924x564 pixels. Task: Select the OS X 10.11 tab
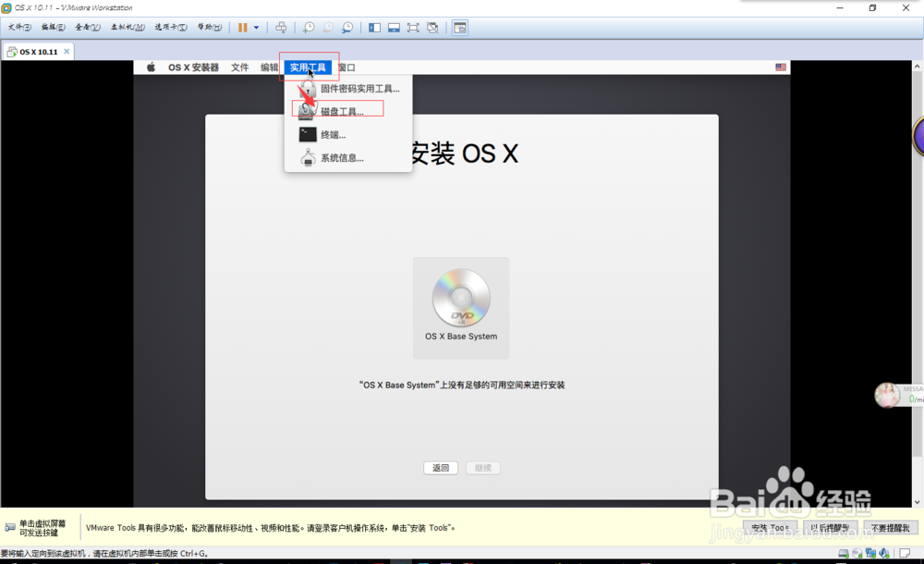coord(38,52)
